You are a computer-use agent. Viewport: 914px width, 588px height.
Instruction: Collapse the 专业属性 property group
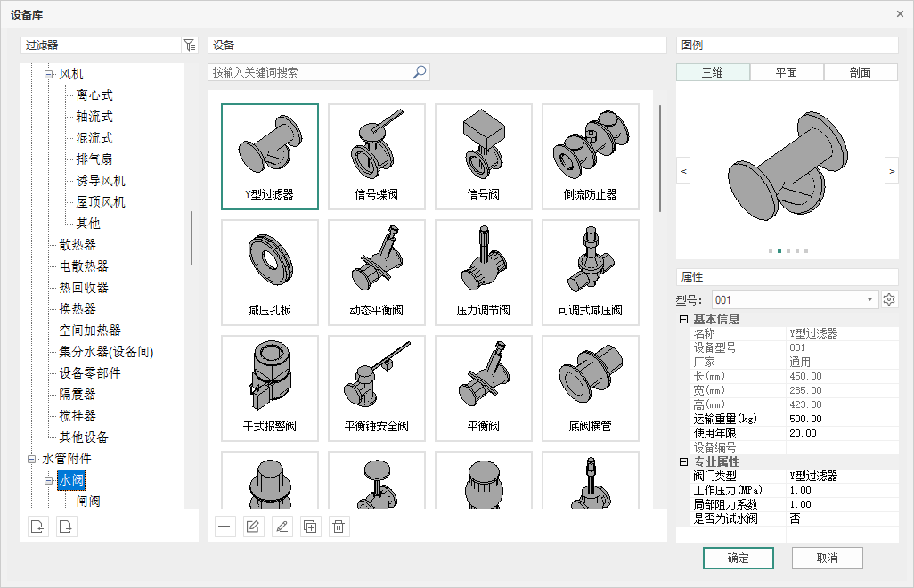point(683,462)
